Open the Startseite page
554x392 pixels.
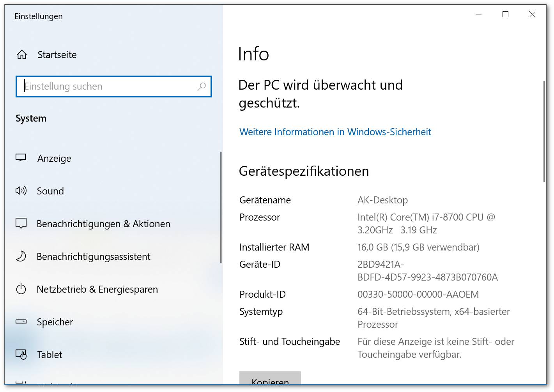pos(57,55)
